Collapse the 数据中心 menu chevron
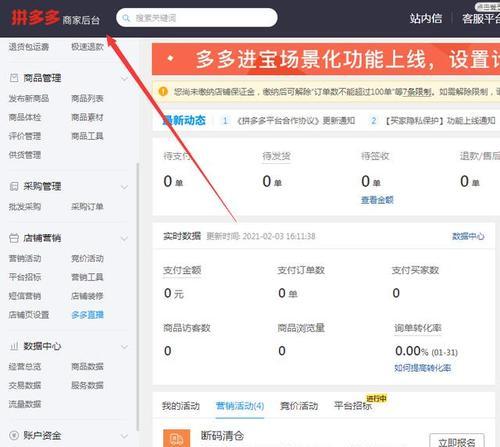The image size is (500, 447). 124,347
